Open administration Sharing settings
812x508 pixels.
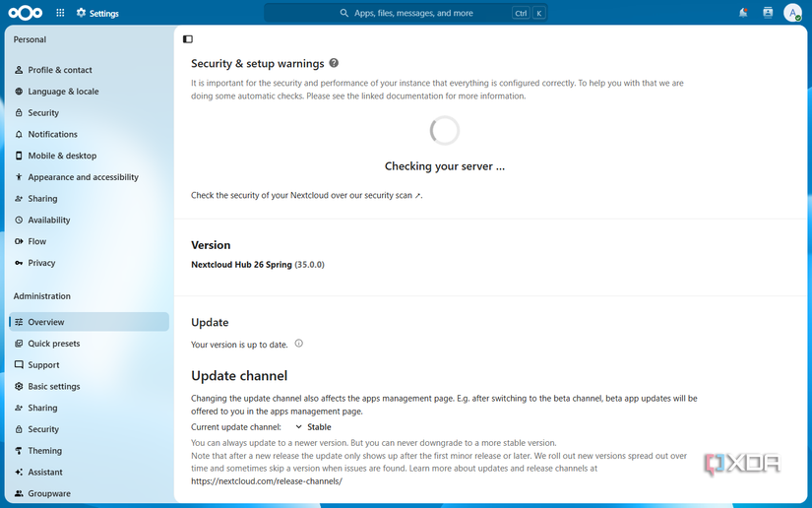click(89, 408)
